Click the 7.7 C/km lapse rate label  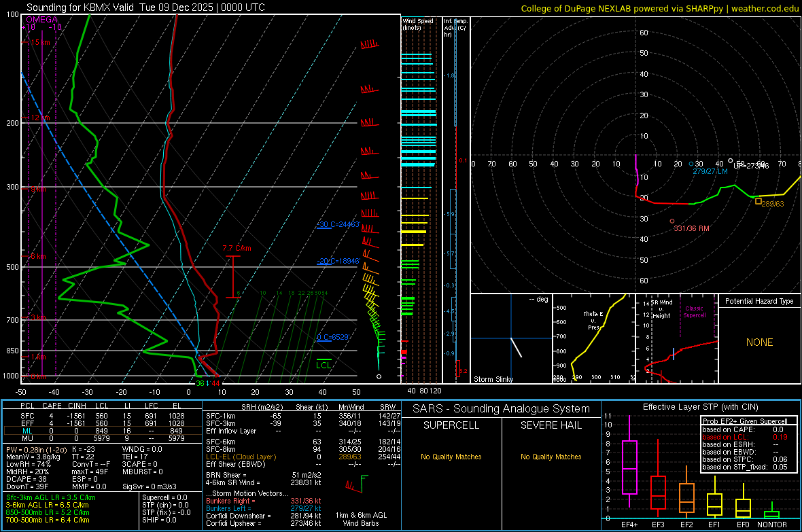pos(237,248)
